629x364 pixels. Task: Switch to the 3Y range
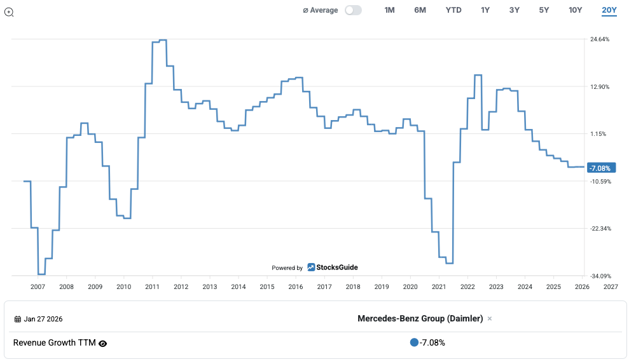tap(515, 10)
